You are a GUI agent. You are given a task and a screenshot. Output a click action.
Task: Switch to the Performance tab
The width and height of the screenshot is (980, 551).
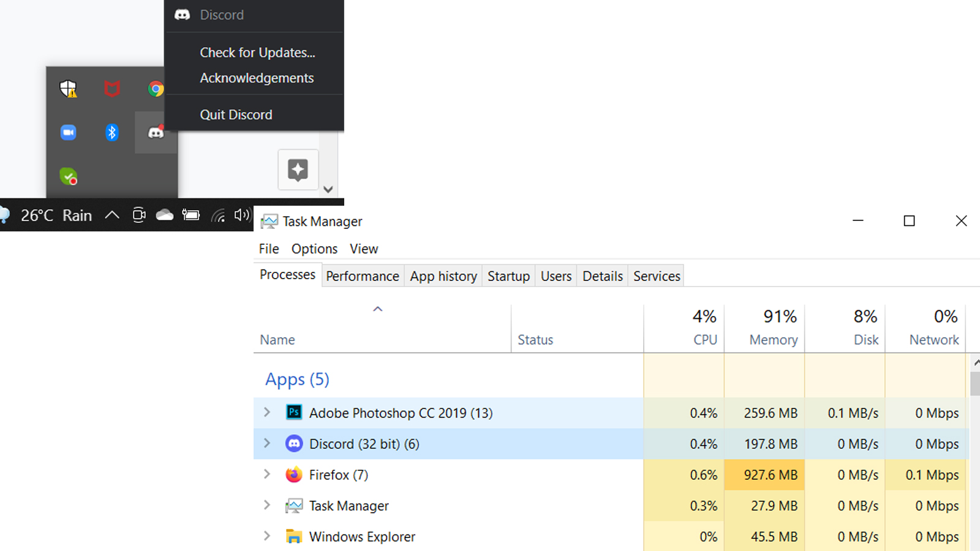pyautogui.click(x=363, y=276)
